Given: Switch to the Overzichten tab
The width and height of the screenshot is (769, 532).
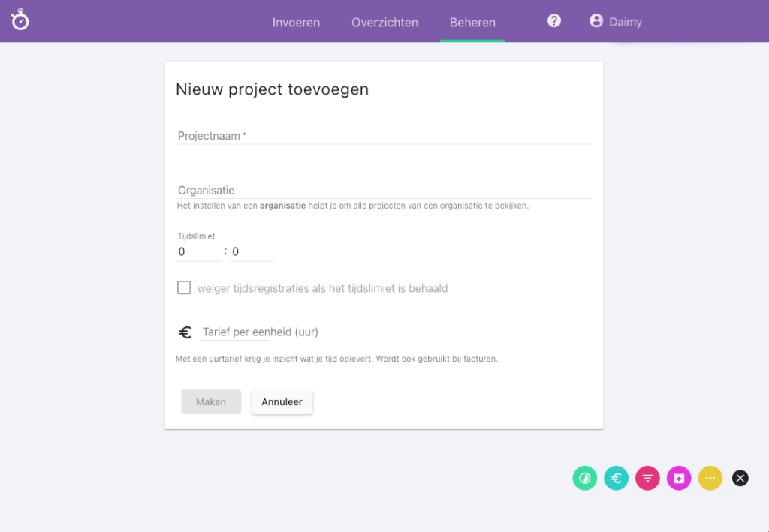Looking at the screenshot, I should tap(384, 22).
